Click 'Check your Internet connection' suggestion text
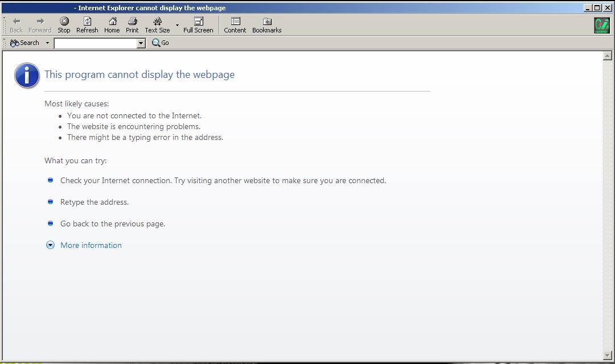The image size is (615, 364). (223, 181)
